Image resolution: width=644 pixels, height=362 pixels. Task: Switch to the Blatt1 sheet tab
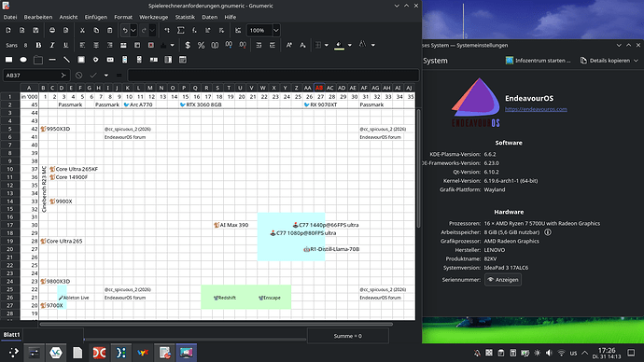(11, 335)
